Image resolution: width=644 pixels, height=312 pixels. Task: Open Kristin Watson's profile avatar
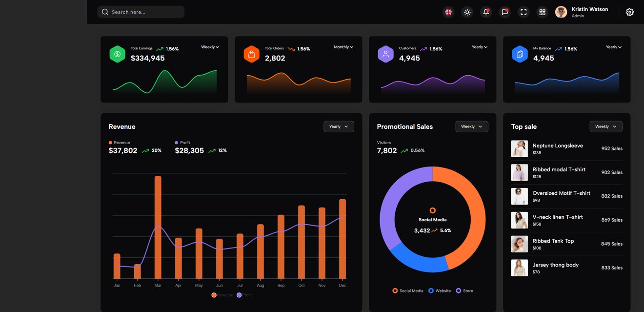pos(561,12)
